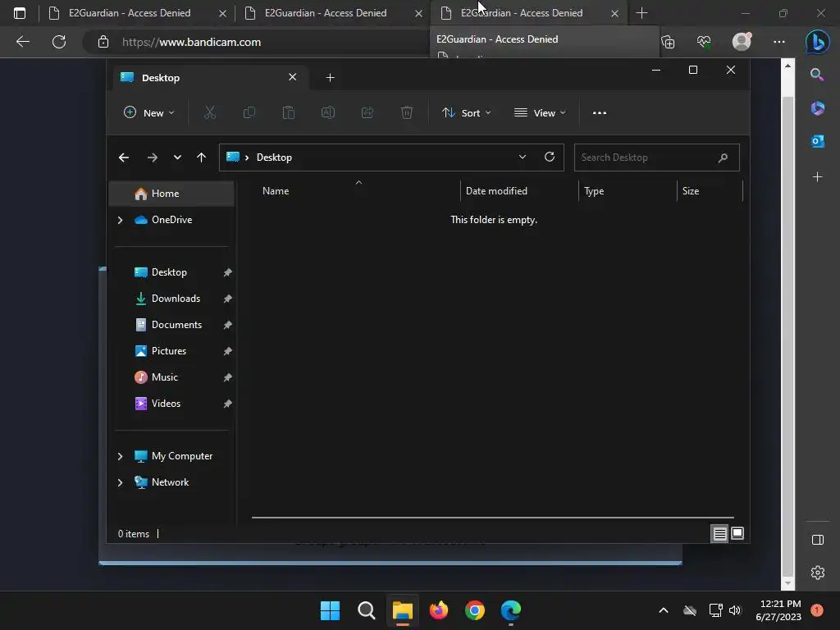Click the taskbar volume icon
840x630 pixels.
(x=735, y=610)
